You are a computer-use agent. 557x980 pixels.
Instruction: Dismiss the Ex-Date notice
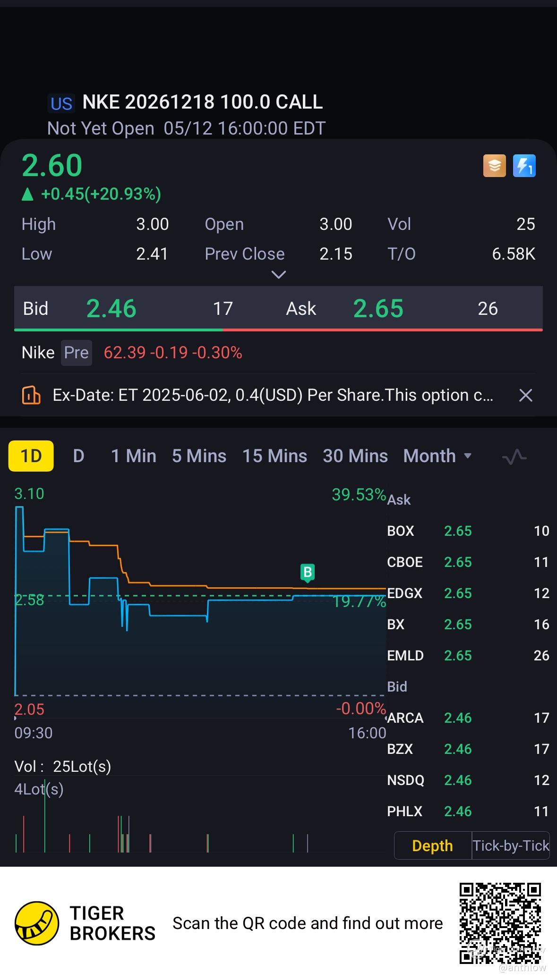coord(525,396)
